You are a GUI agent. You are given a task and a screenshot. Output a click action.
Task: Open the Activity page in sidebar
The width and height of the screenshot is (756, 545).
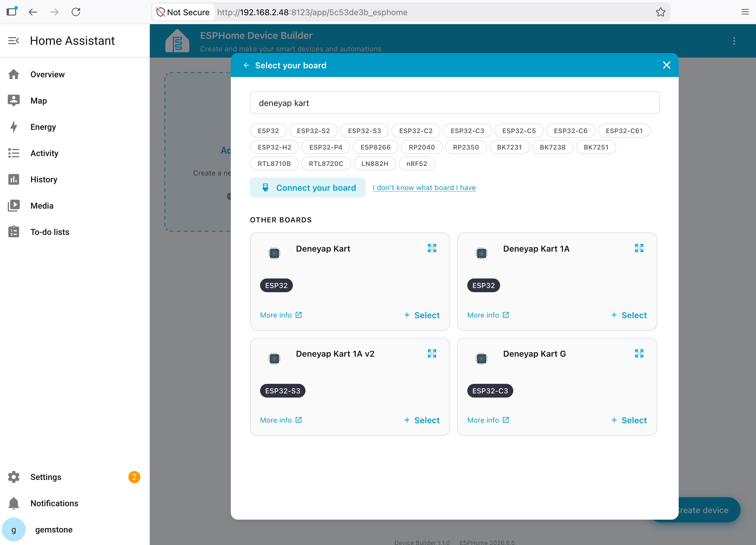pyautogui.click(x=75, y=153)
